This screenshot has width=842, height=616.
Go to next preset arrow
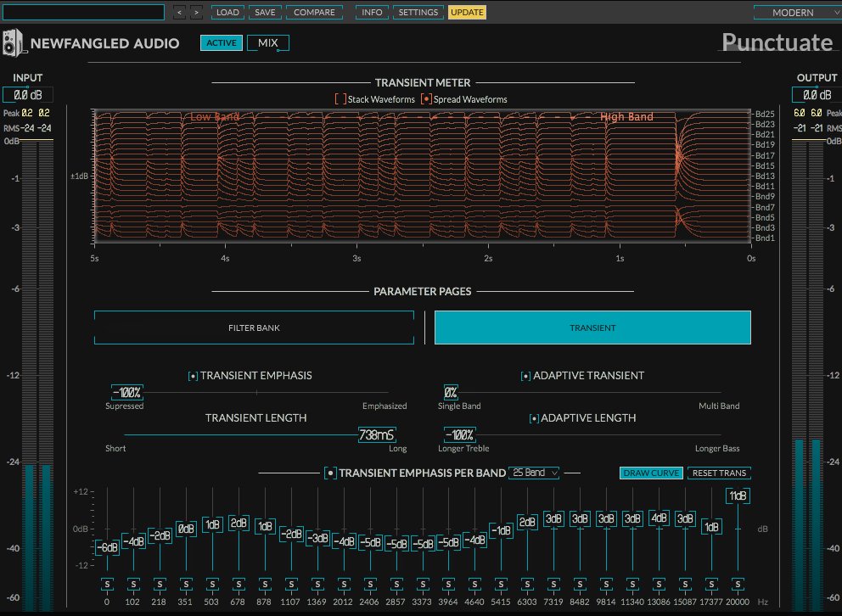197,13
